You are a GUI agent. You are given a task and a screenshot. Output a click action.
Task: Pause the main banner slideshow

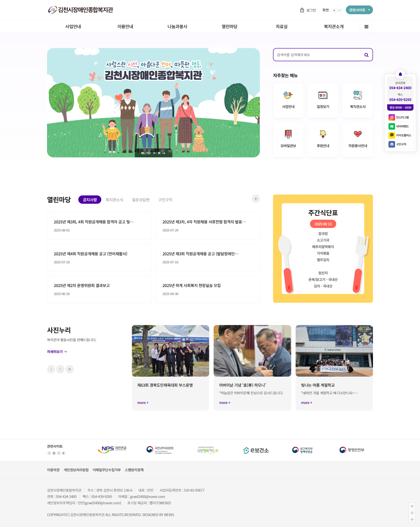[x=159, y=153]
